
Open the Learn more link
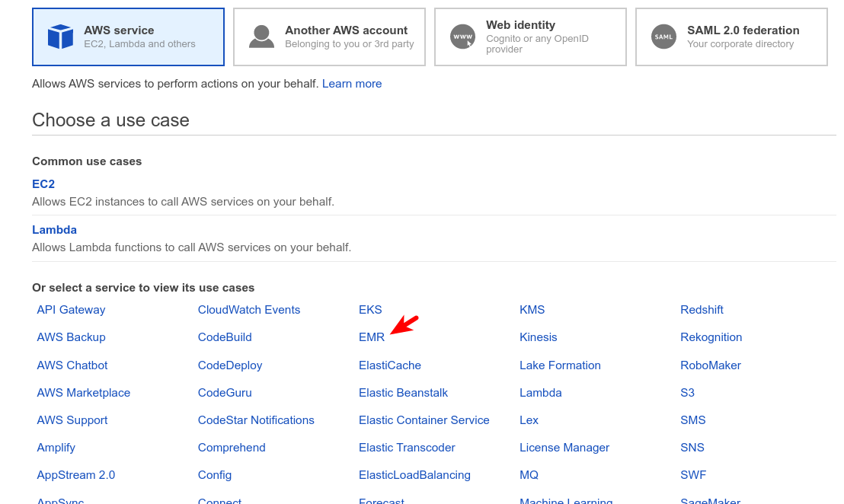[352, 84]
